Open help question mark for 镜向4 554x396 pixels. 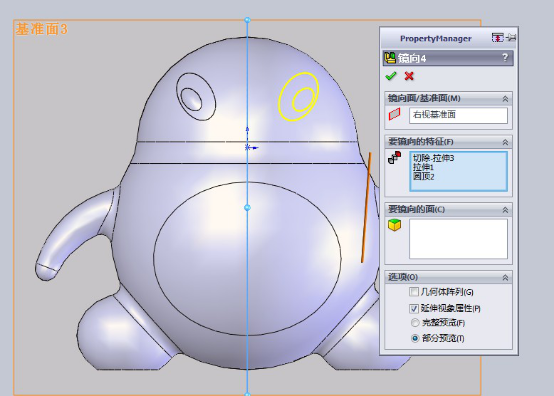tap(505, 57)
